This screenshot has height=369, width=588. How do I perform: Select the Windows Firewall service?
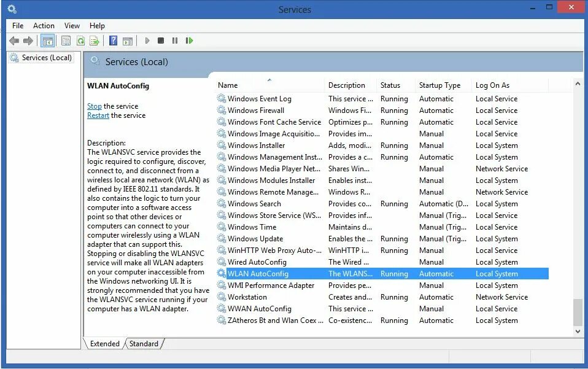[x=257, y=110]
